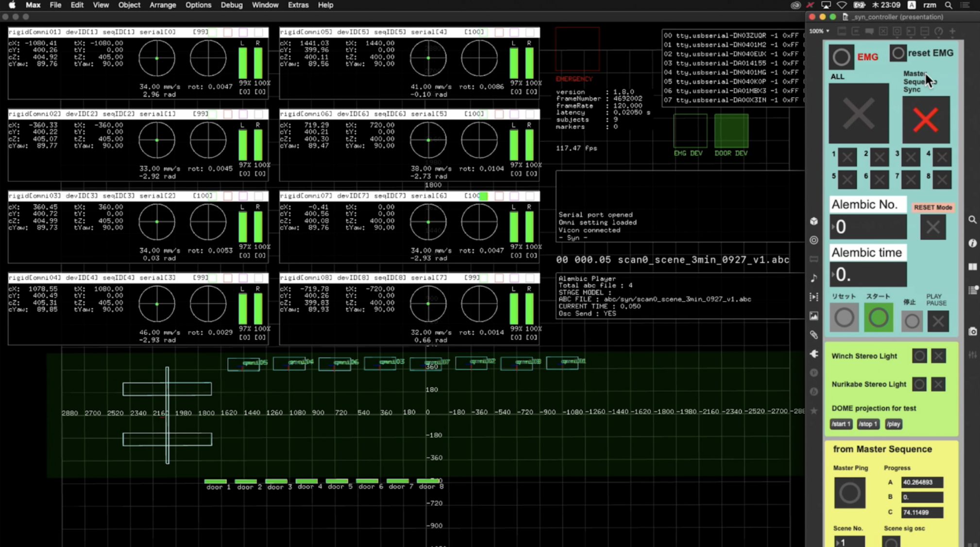Toggle channel 7 X switch

[911, 180]
